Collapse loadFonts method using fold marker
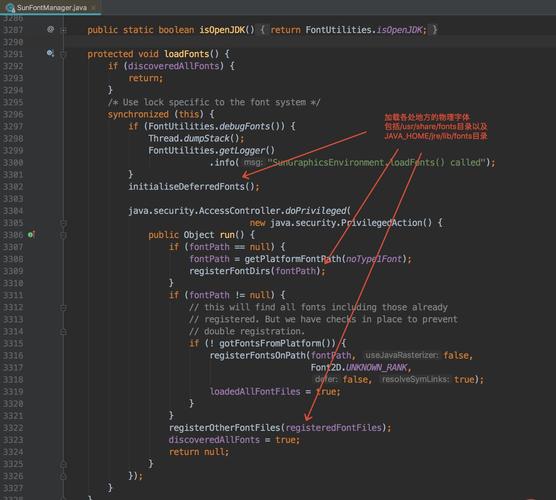The height and width of the screenshot is (500, 556). [63, 54]
